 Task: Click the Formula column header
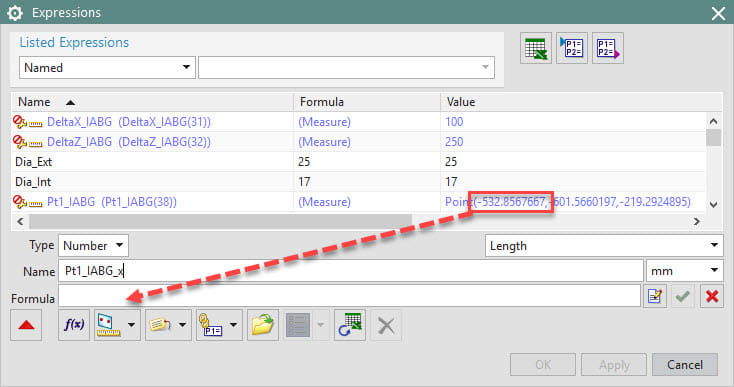point(367,102)
